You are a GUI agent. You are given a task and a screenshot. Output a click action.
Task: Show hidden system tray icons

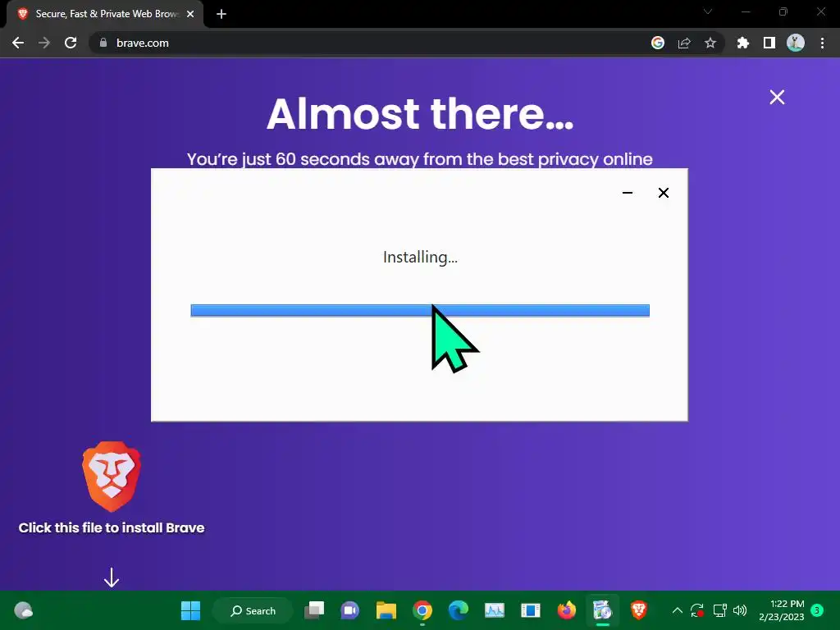click(677, 610)
